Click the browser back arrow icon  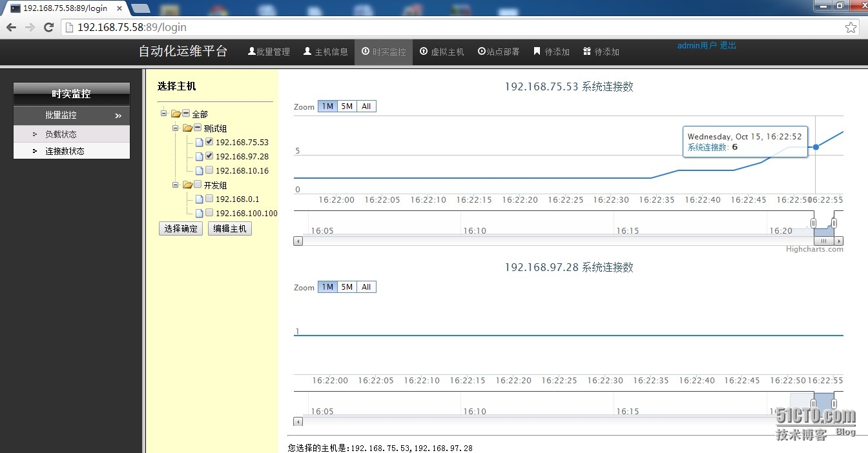coord(11,27)
